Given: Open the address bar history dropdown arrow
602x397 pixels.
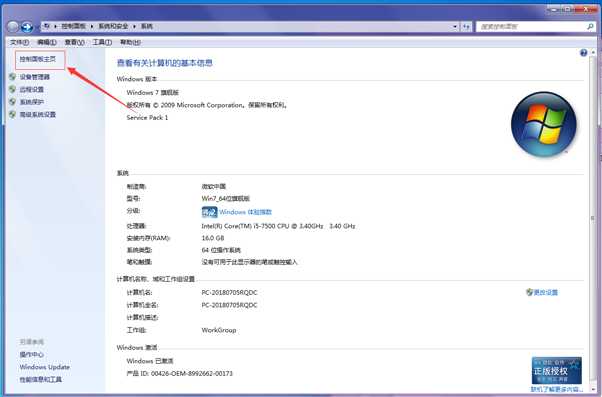Looking at the screenshot, I should [x=455, y=26].
